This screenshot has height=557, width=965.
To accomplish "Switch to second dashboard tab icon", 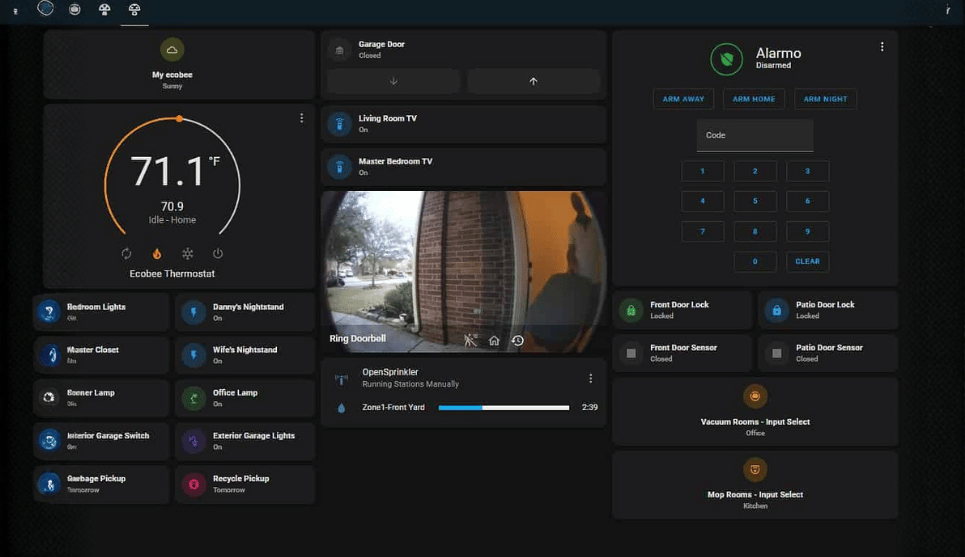I will (74, 9).
